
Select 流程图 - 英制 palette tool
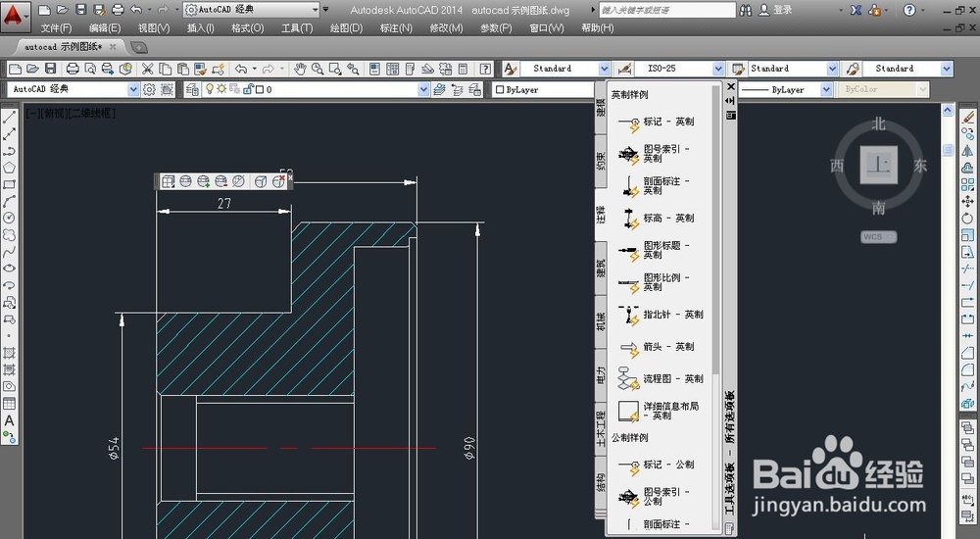[661, 379]
